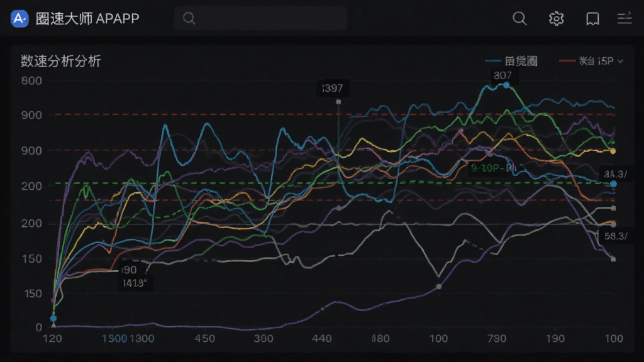Click the app title 圈速大师 APAPP

pos(87,18)
